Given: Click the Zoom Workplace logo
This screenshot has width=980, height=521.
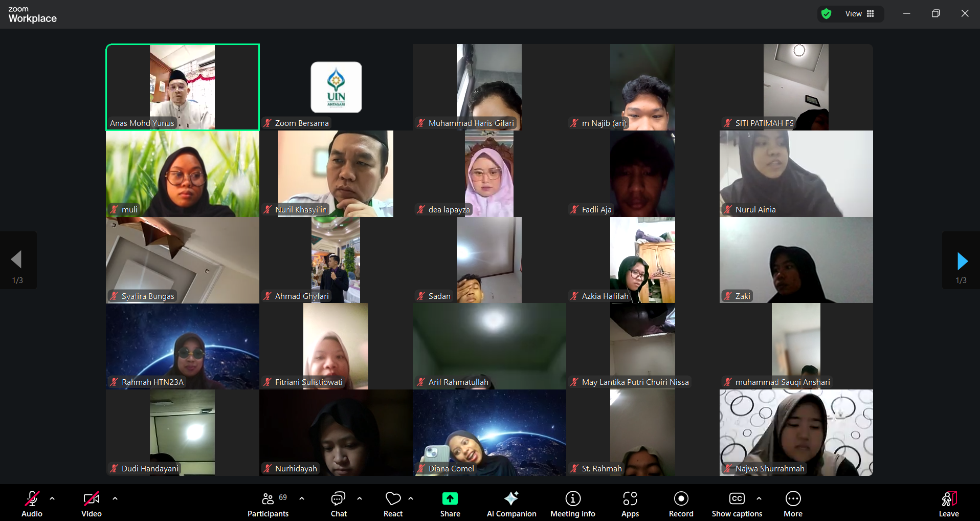Looking at the screenshot, I should coord(32,14).
